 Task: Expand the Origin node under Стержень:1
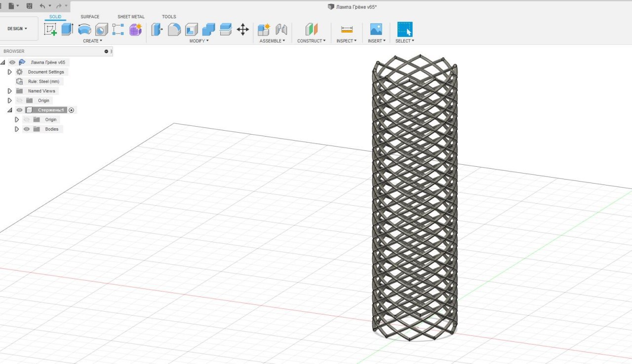point(17,119)
